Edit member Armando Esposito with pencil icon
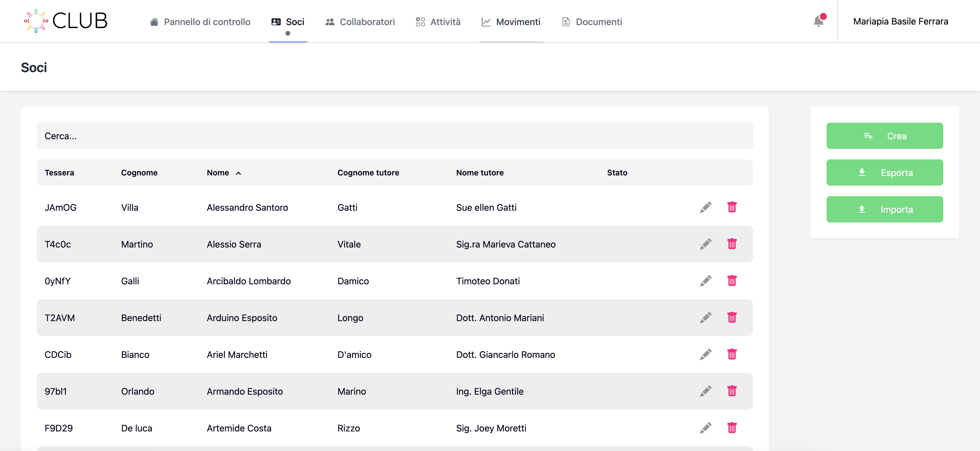Image resolution: width=980 pixels, height=451 pixels. tap(706, 391)
